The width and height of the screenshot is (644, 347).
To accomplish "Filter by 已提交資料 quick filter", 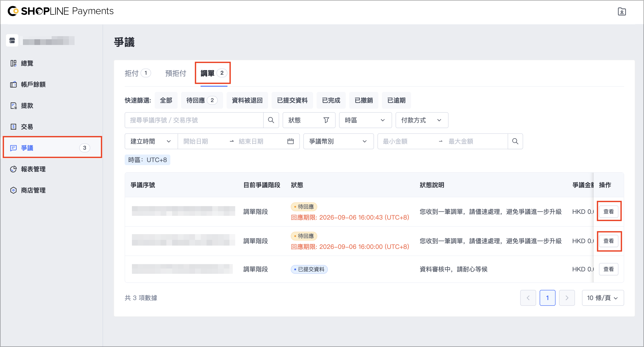I will (292, 101).
